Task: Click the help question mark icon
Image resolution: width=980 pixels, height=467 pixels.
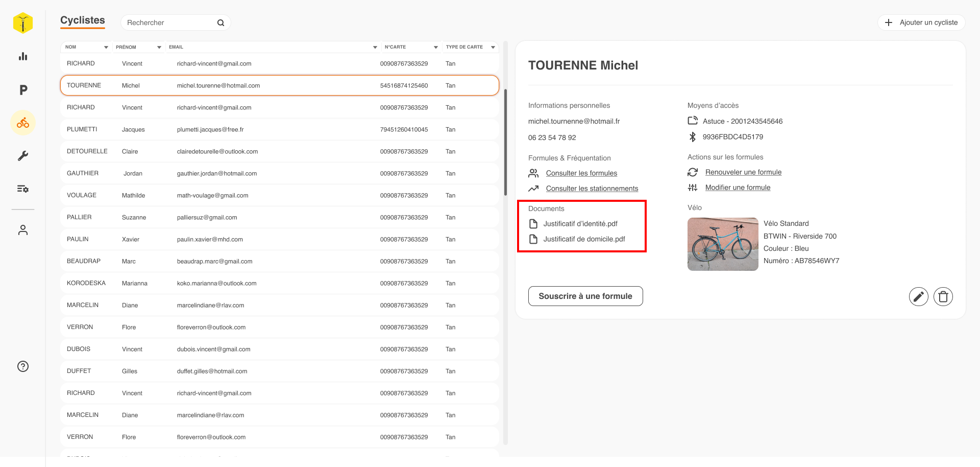Action: pyautogui.click(x=23, y=366)
